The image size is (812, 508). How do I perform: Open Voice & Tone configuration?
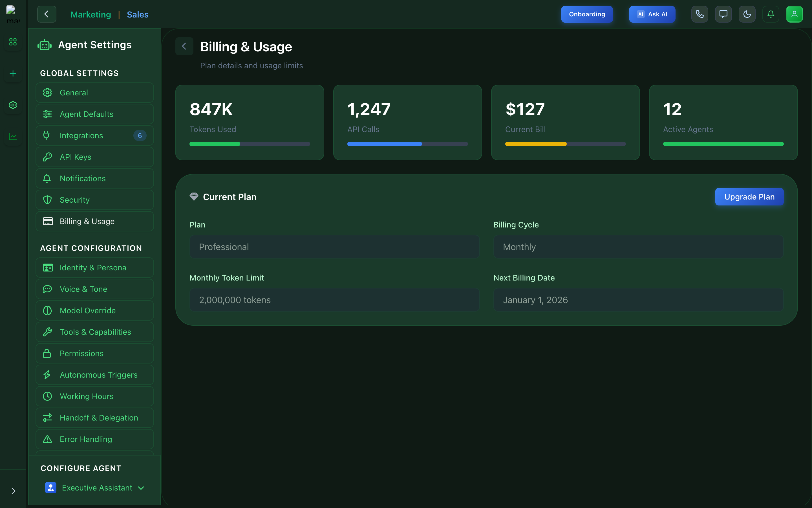click(95, 289)
